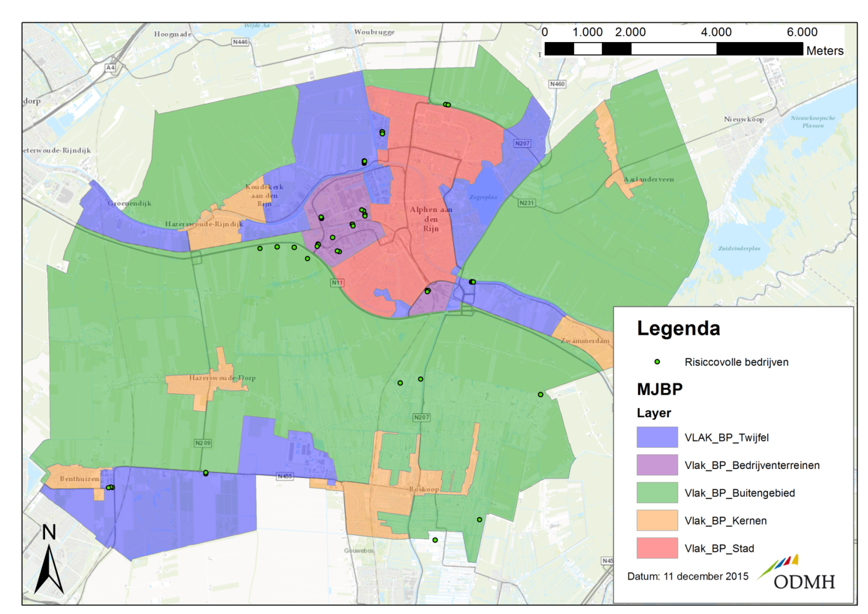Click the scale bar at the top
The width and height of the screenshot is (868, 614).
[x=673, y=48]
